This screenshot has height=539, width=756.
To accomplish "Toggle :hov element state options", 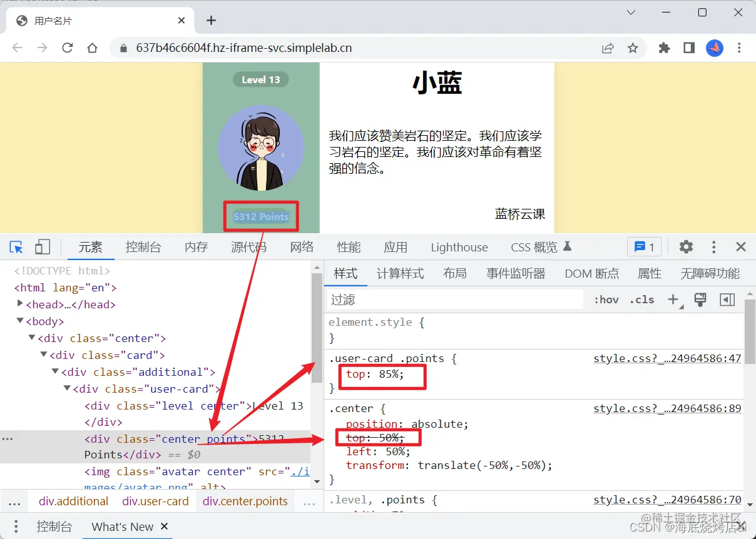I will [x=605, y=300].
